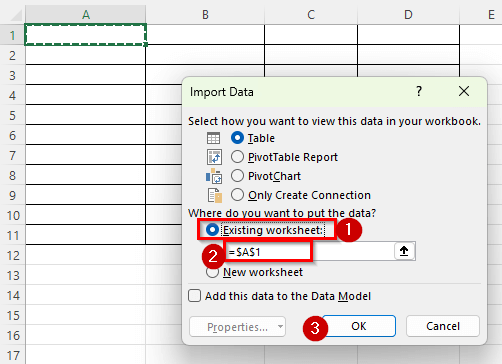502x364 pixels.
Task: Select row 8 header
Action: point(12,175)
